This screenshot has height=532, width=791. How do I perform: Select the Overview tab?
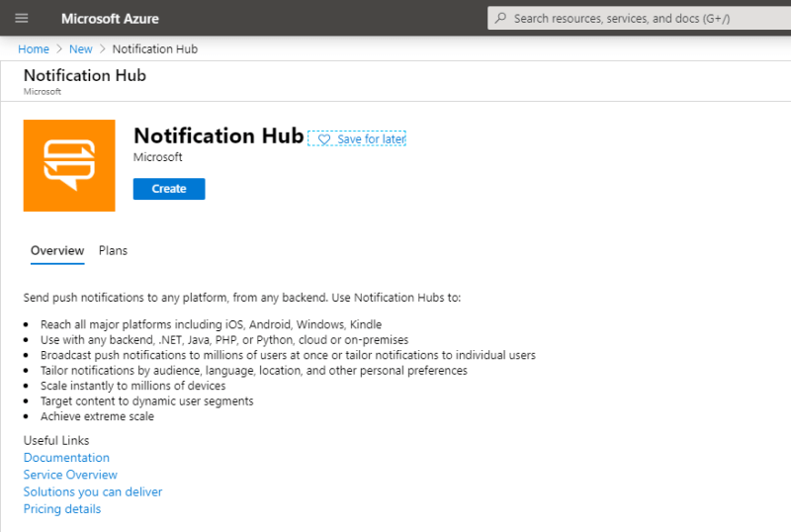coord(57,251)
